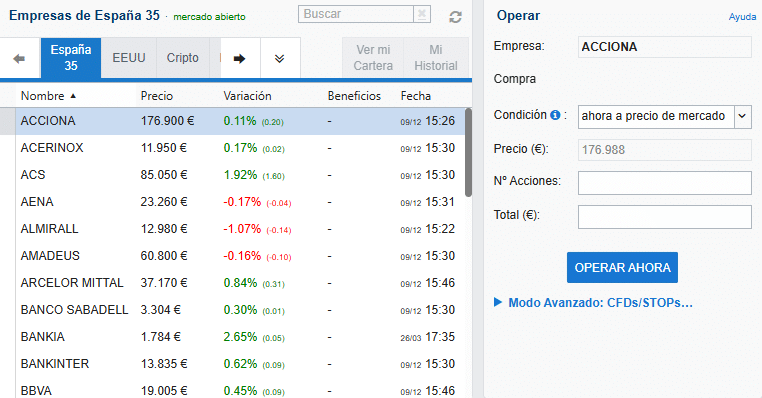Click BANKIA variation 2.65%
The height and width of the screenshot is (398, 762).
[240, 337]
